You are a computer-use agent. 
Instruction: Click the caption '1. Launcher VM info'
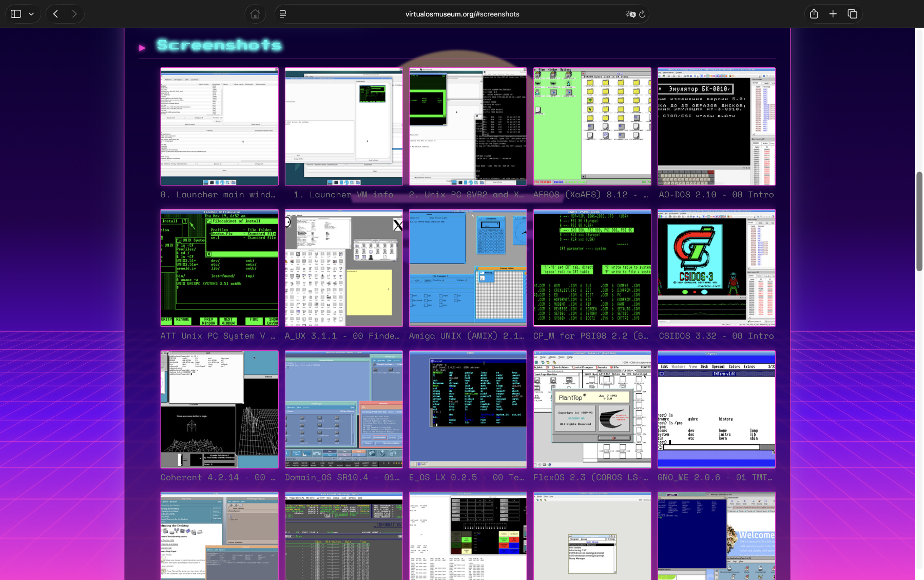coord(343,195)
